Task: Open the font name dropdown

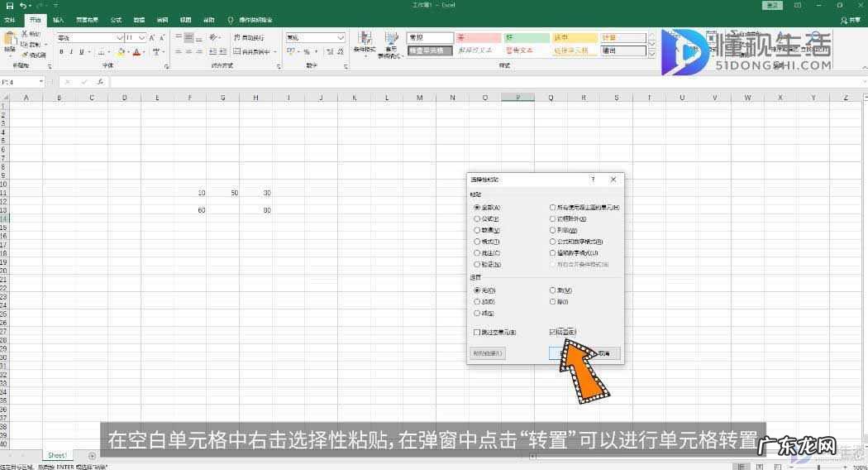Action: (x=119, y=38)
